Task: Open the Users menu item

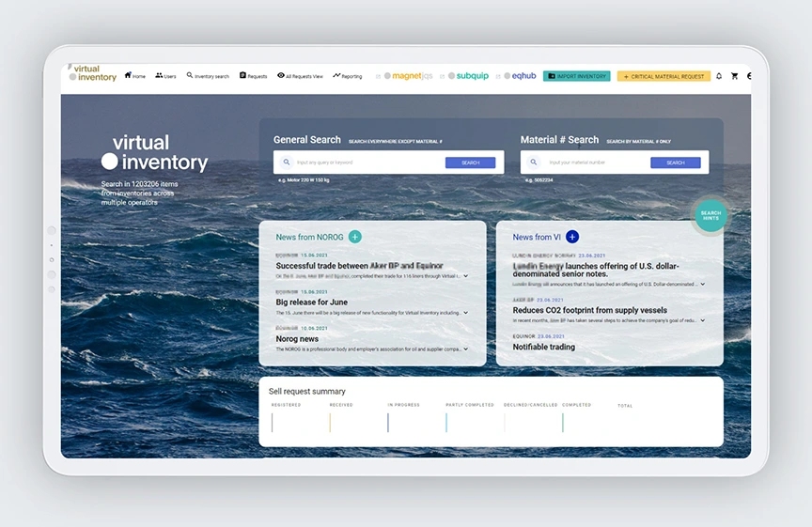Action: (165, 75)
